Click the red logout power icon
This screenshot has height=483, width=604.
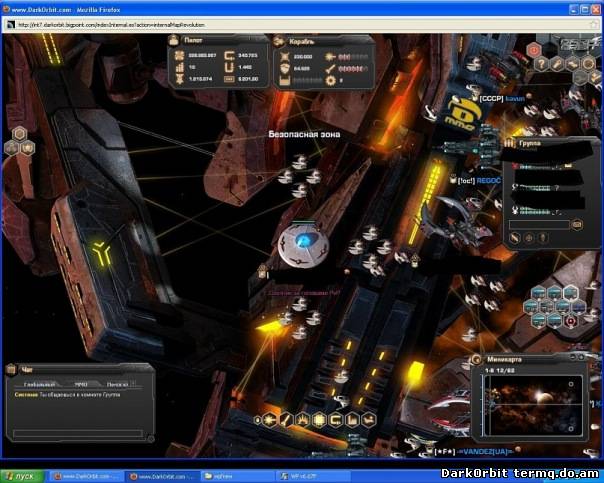[534, 49]
